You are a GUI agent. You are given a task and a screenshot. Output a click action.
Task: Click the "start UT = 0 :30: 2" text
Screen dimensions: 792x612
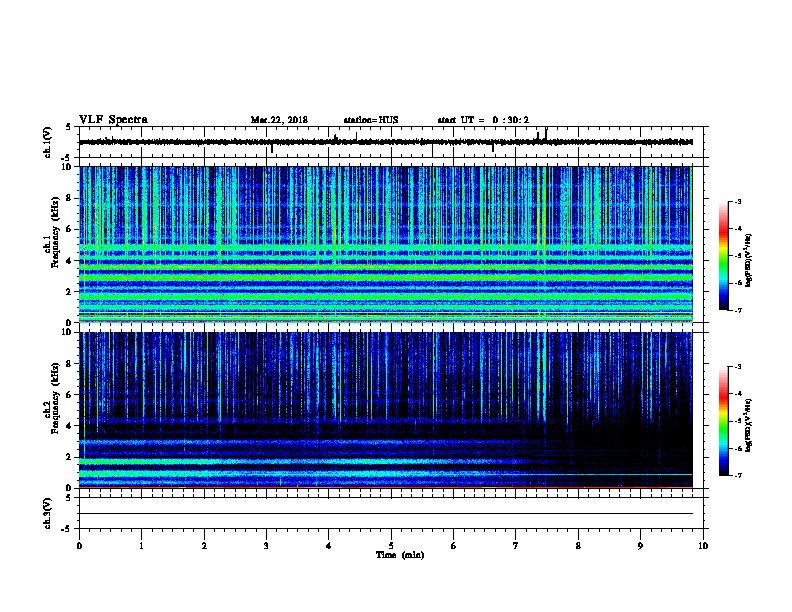[483, 120]
